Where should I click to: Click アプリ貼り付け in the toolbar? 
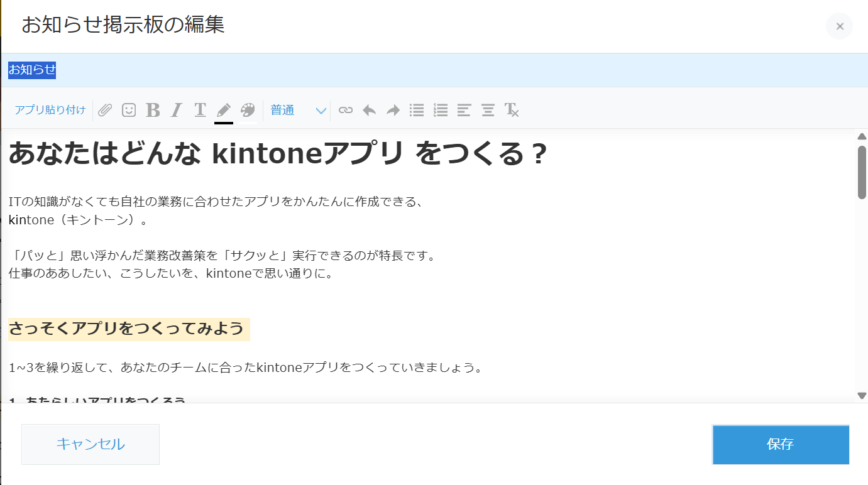(50, 109)
